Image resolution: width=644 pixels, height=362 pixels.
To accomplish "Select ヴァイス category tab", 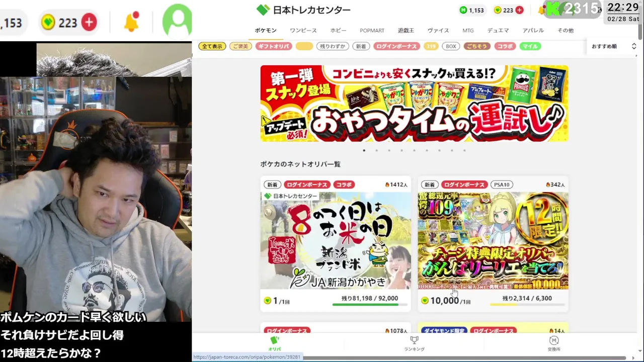I will 438,30.
